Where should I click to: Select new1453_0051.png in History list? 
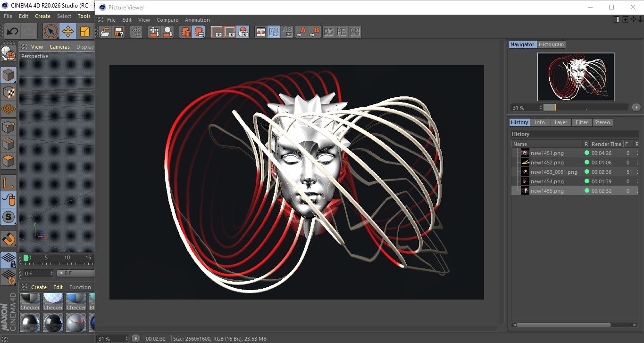click(553, 172)
